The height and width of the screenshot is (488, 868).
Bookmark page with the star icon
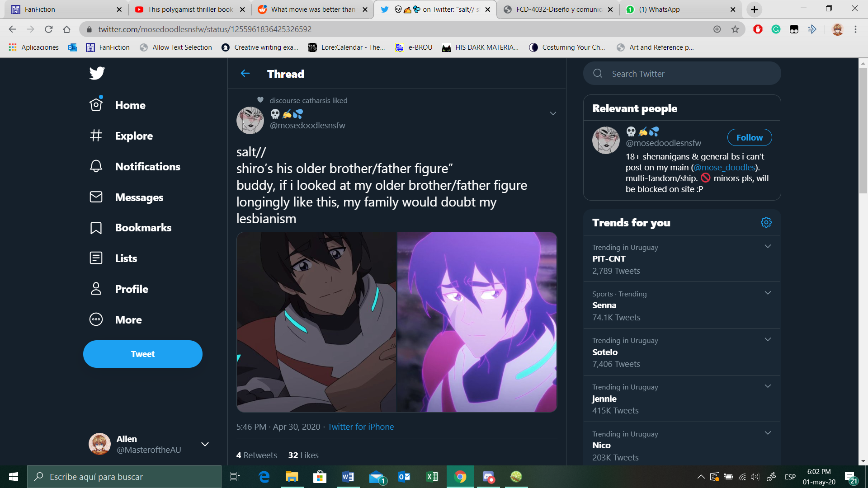click(x=735, y=29)
